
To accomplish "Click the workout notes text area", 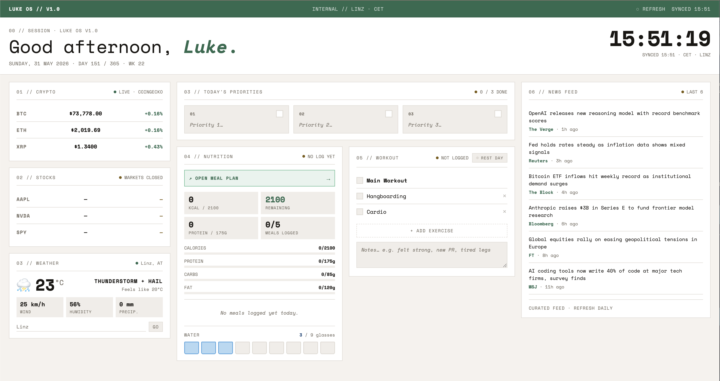I will tap(432, 255).
